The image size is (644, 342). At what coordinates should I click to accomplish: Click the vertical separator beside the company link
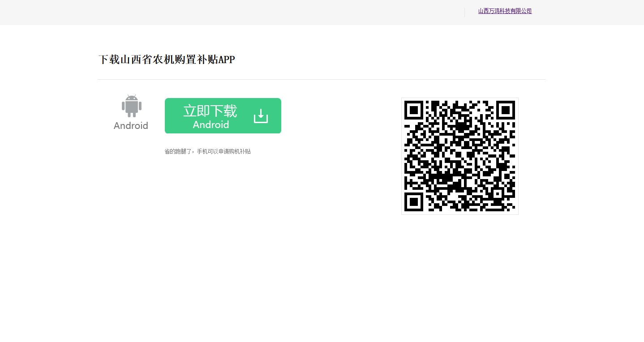coord(464,11)
